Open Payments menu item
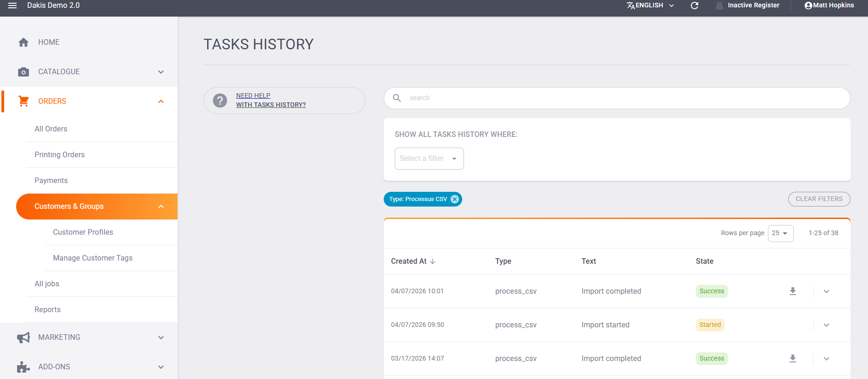Screen dimensions: 868x379 pos(51,181)
